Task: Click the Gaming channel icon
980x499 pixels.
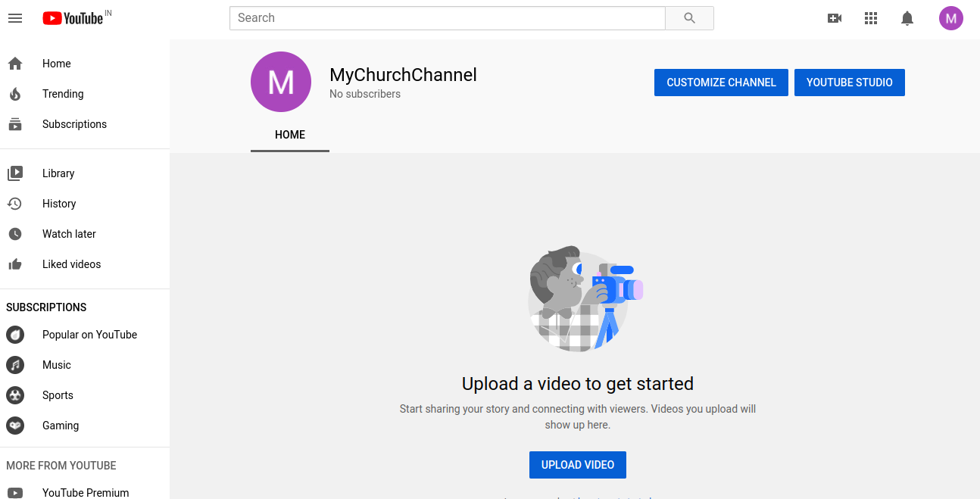Action: coord(15,426)
